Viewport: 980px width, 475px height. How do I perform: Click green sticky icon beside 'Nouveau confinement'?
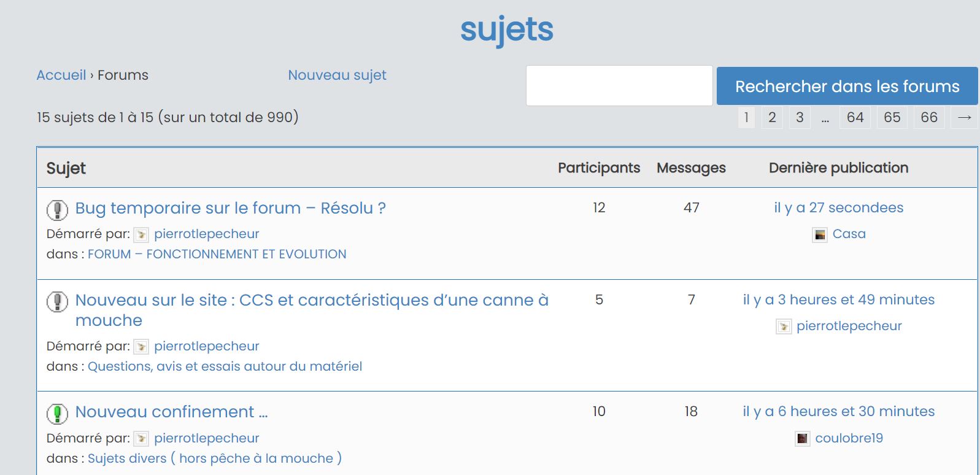tap(57, 414)
